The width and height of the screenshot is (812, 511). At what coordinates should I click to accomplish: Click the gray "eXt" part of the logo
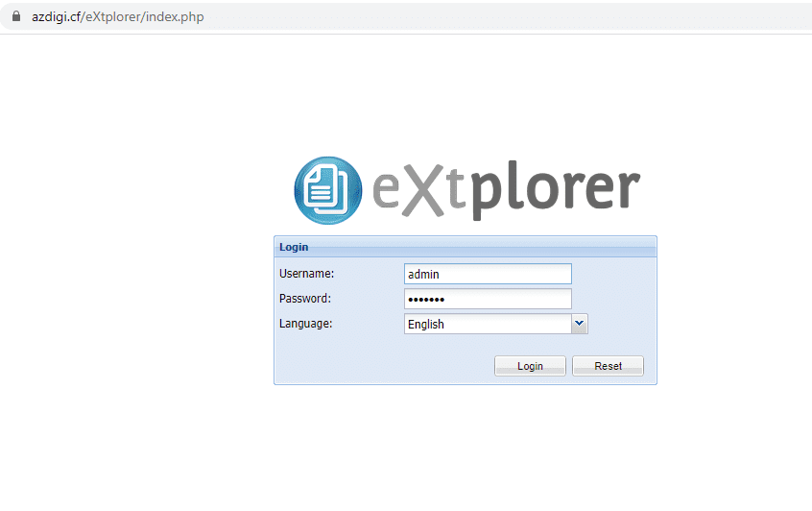point(420,190)
